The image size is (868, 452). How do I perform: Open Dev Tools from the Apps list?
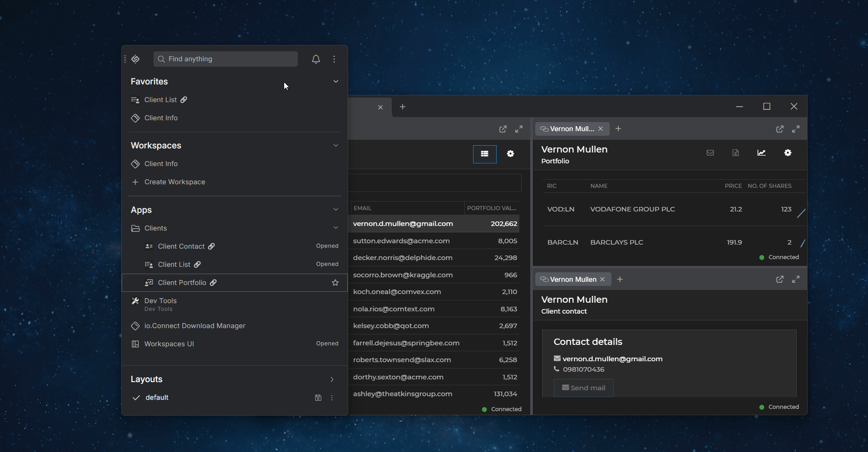point(161,301)
